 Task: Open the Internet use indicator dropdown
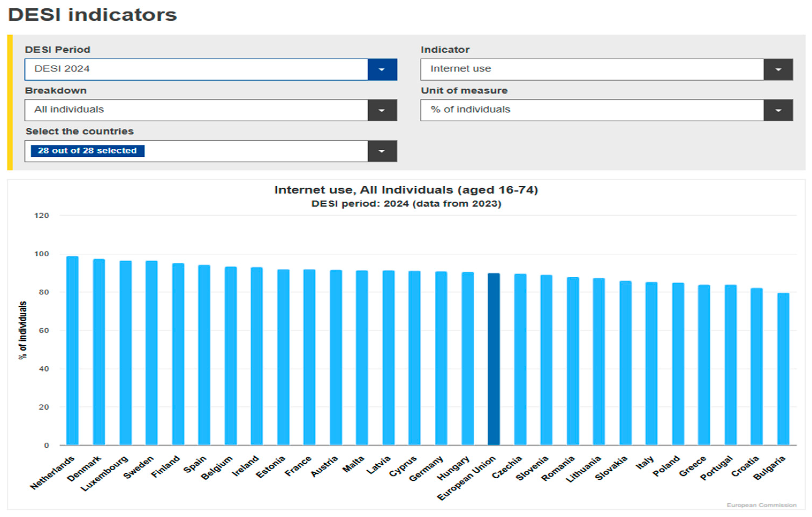592,70
